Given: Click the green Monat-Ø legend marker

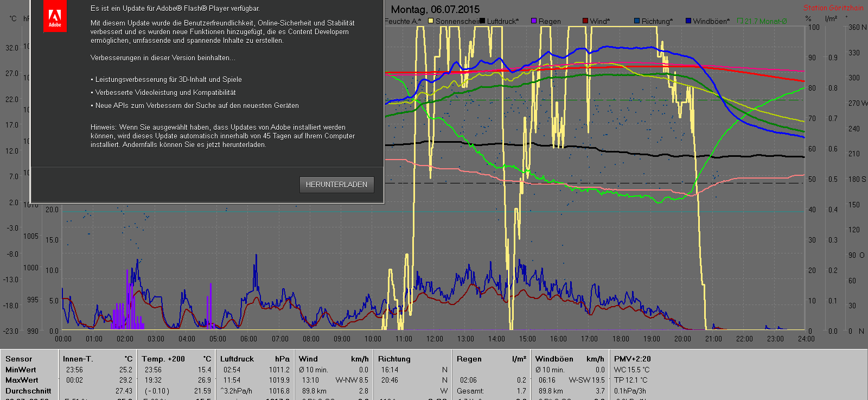Looking at the screenshot, I should pyautogui.click(x=740, y=21).
